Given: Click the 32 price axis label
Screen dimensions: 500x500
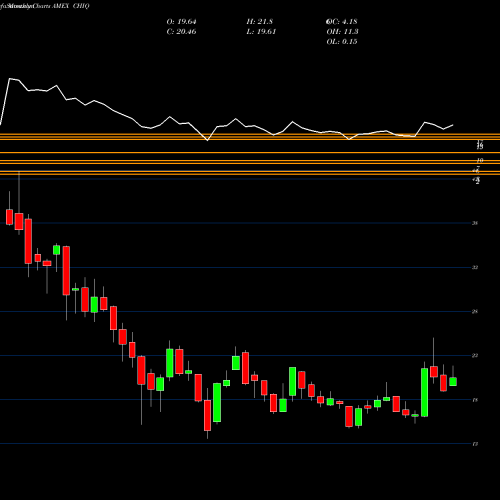Looking at the screenshot, I should pyautogui.click(x=475, y=267).
